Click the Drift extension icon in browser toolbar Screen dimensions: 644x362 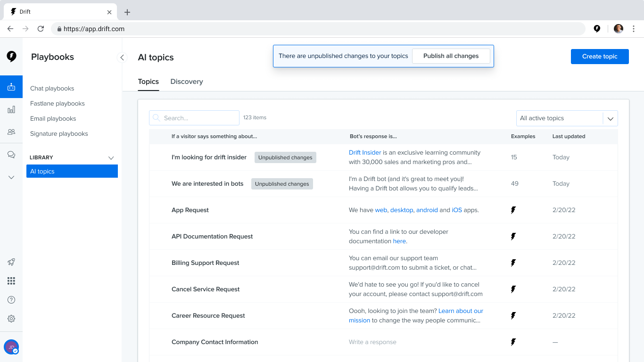597,29
